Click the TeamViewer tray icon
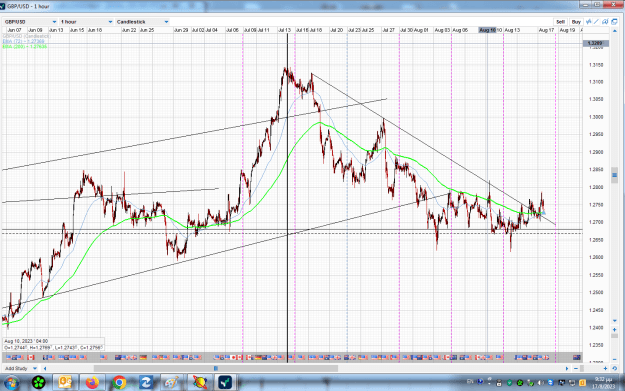625x391 pixels. point(550,383)
